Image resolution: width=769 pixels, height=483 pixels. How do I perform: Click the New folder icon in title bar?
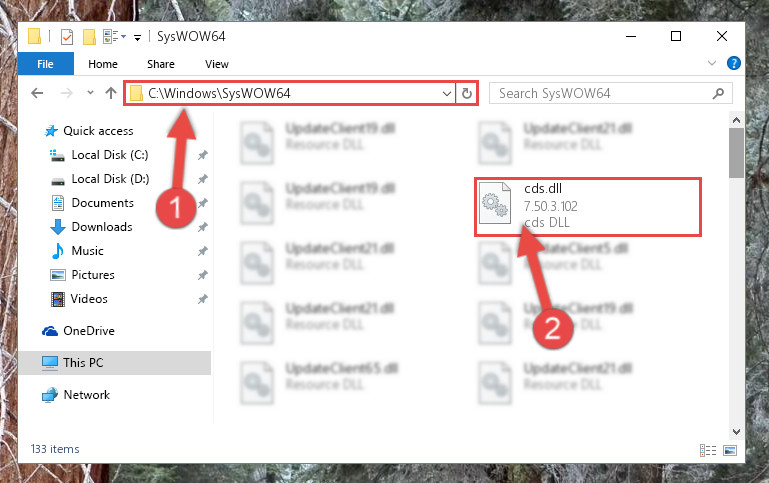89,37
